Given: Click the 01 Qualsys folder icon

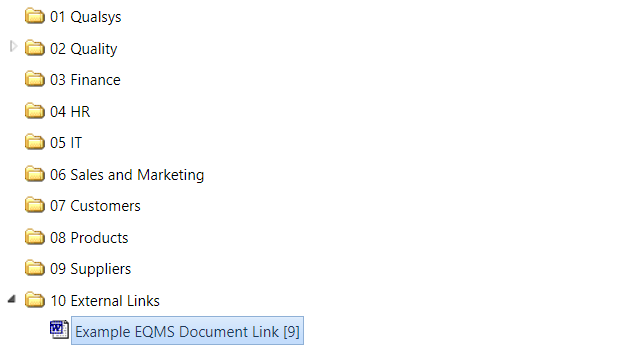Looking at the screenshot, I should coord(35,16).
